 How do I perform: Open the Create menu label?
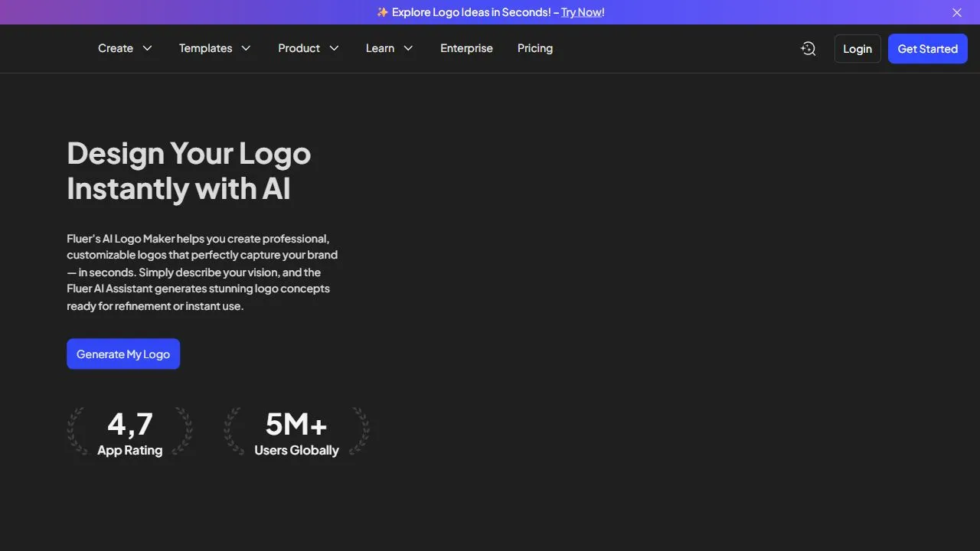[x=116, y=48]
